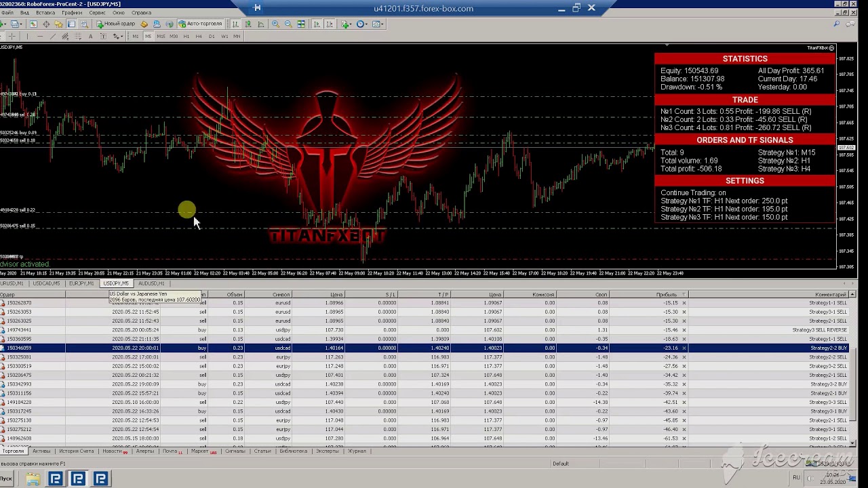The image size is (868, 488).
Task: Switch chart to MN timeframe
Action: pyautogui.click(x=237, y=37)
